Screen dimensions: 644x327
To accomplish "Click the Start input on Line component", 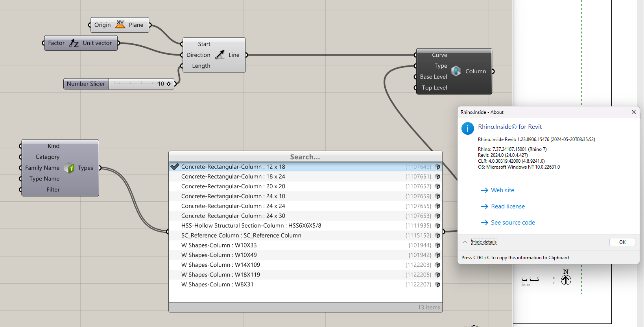I will click(x=204, y=44).
